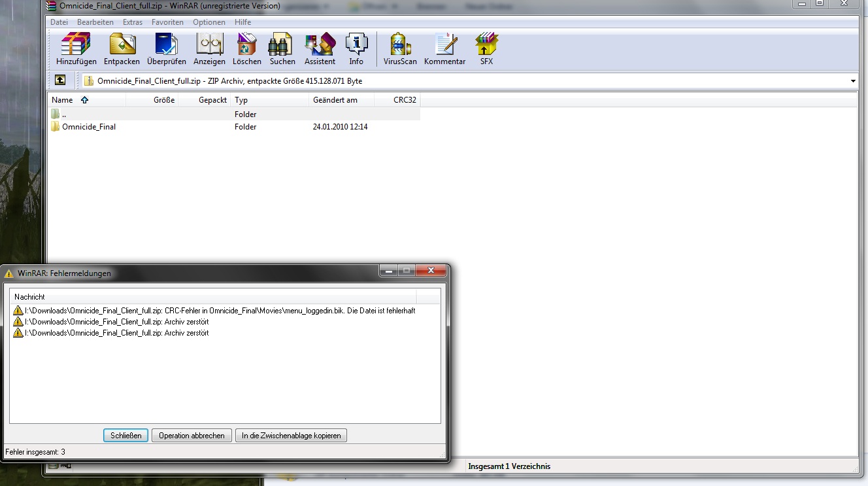Open the Optionen menu

pos(209,22)
